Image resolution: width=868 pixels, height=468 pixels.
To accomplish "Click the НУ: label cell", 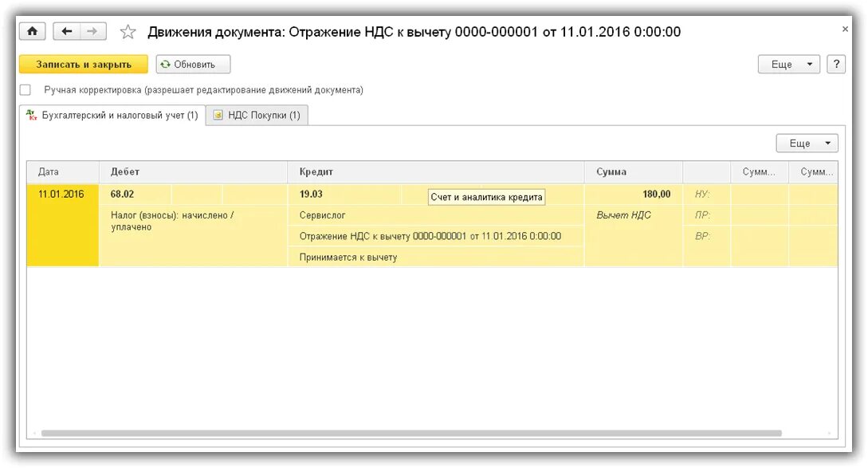I will [707, 195].
